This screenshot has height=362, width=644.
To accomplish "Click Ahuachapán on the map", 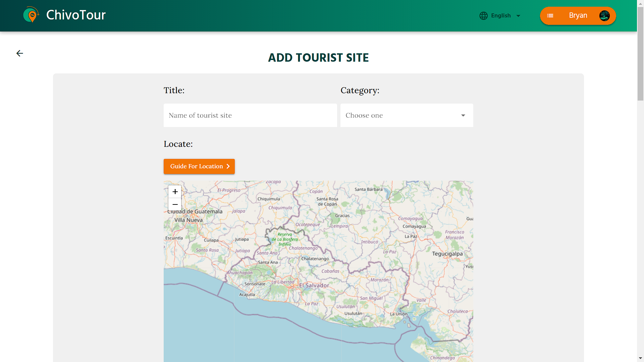I will coord(239,273).
